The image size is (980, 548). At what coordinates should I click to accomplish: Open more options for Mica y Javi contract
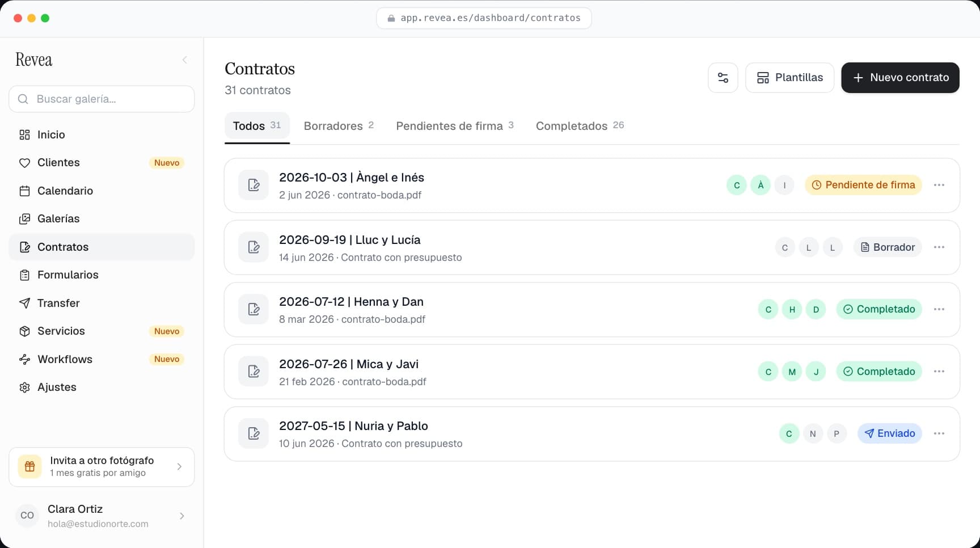[x=939, y=372]
